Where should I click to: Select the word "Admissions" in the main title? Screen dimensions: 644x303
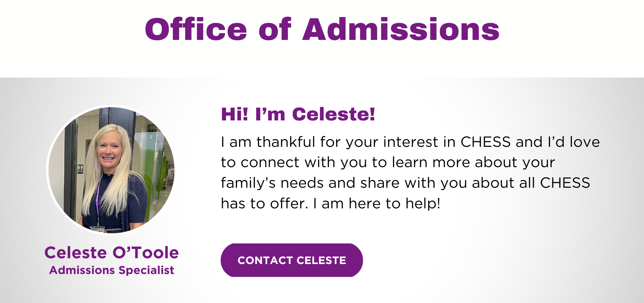[401, 29]
